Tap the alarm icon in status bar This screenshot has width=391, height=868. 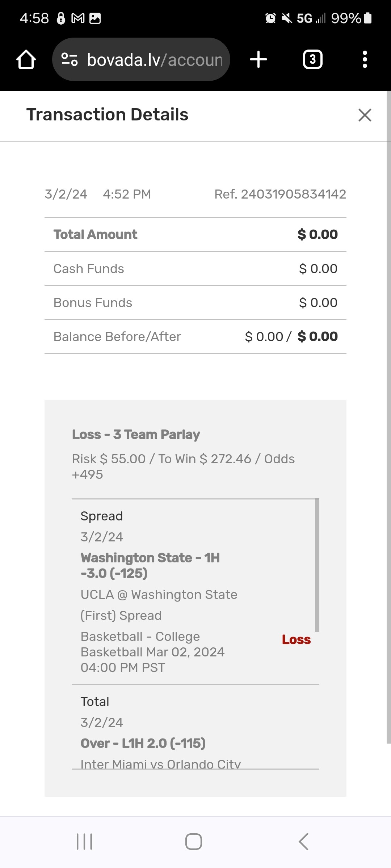270,18
